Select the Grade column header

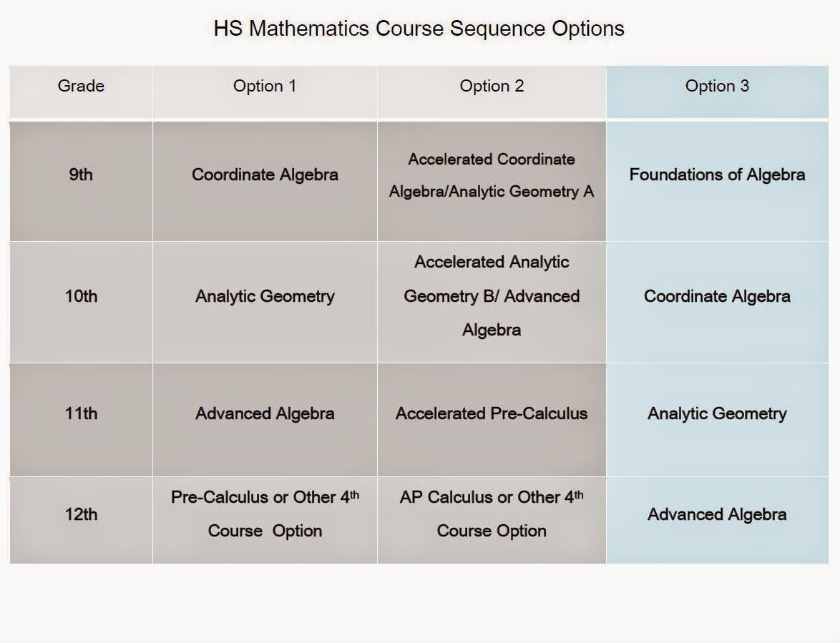tap(81, 87)
